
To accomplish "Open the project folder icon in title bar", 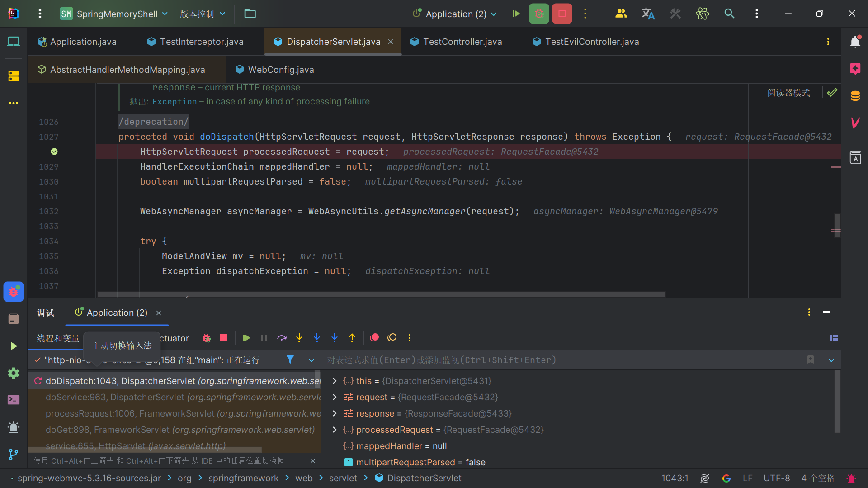I will click(x=250, y=14).
